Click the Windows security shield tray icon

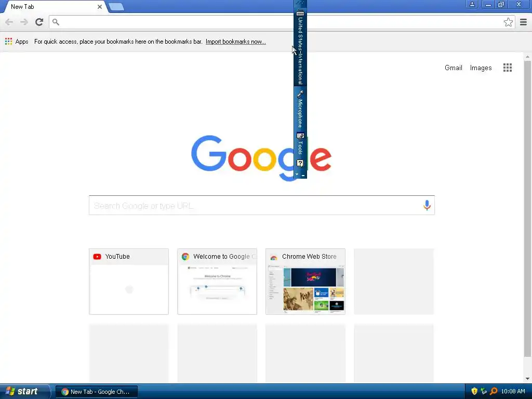click(x=474, y=391)
